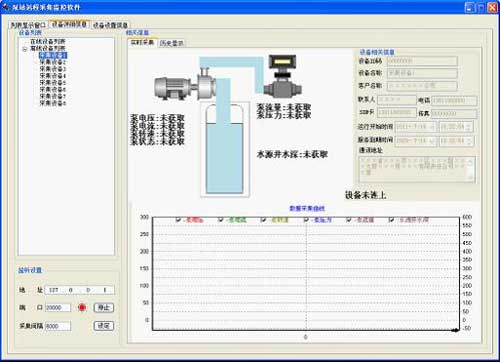Click the application icon in title bar

click(x=6, y=7)
